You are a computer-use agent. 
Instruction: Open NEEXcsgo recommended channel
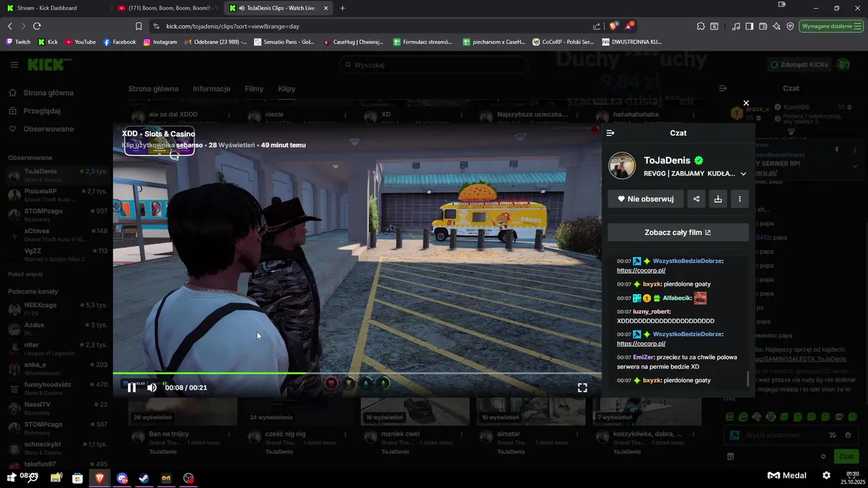58,309
